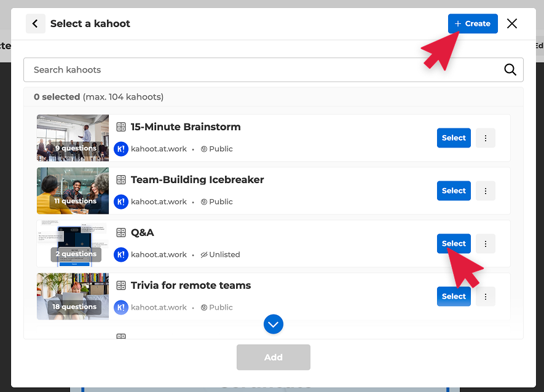
Task: Click the kahoot.at.work avatar under Q&A
Action: 121,254
